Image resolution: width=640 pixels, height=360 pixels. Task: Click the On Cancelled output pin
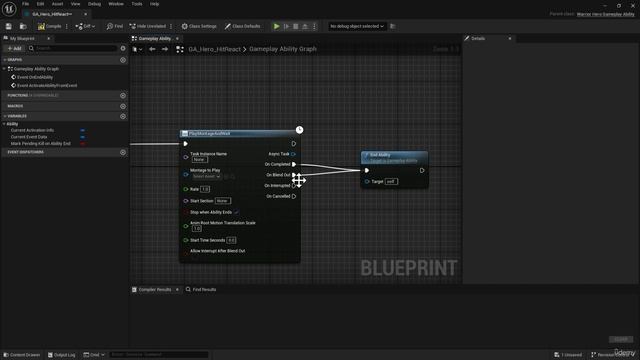tap(294, 196)
